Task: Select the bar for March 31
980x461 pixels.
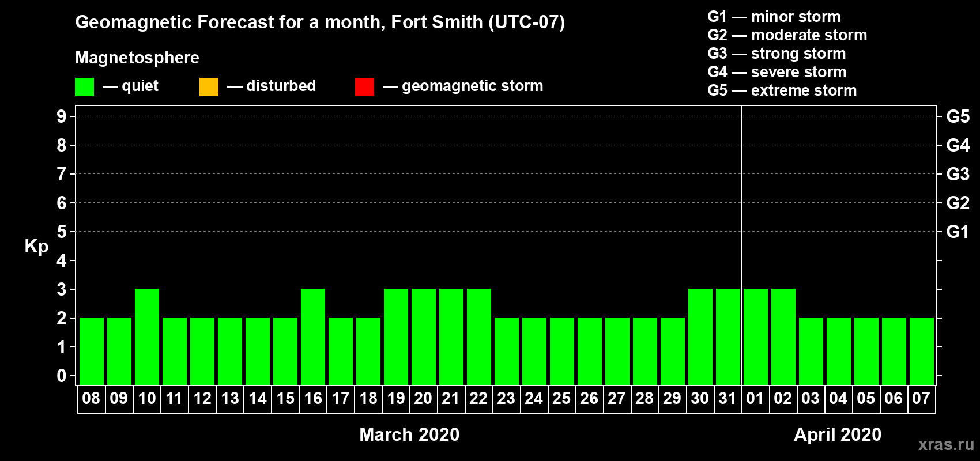Action: coord(728,337)
